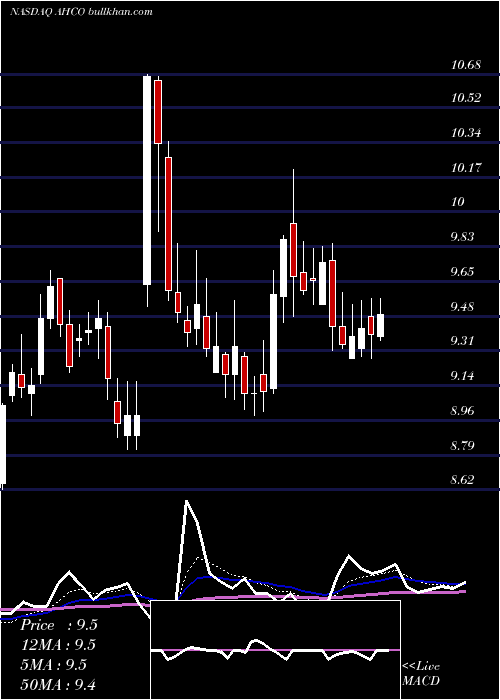The image size is (500, 700).
Task: Click the MACD inset chart panel
Action: pos(275,650)
